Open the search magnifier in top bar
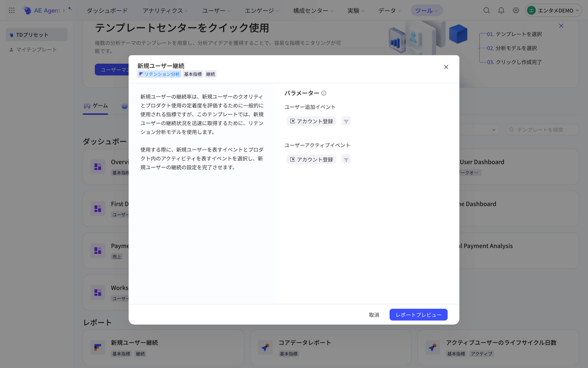 pos(486,10)
